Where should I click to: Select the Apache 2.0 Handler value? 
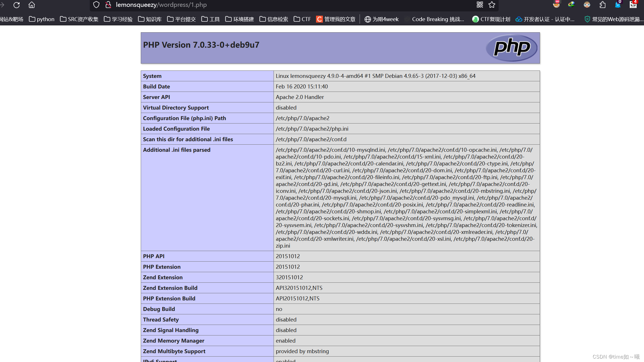point(300,97)
